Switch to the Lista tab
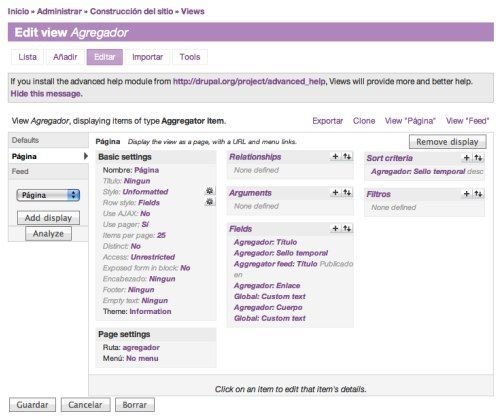 (x=27, y=57)
